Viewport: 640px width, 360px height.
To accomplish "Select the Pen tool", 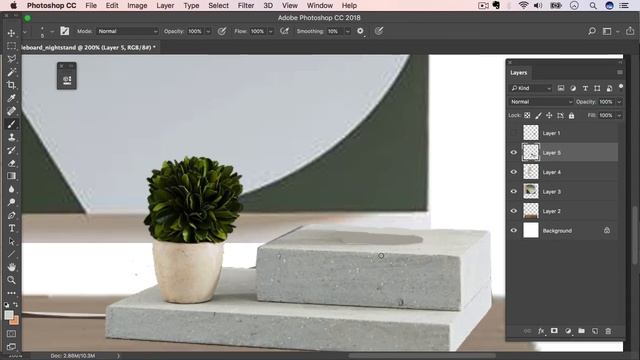I will 11,215.
